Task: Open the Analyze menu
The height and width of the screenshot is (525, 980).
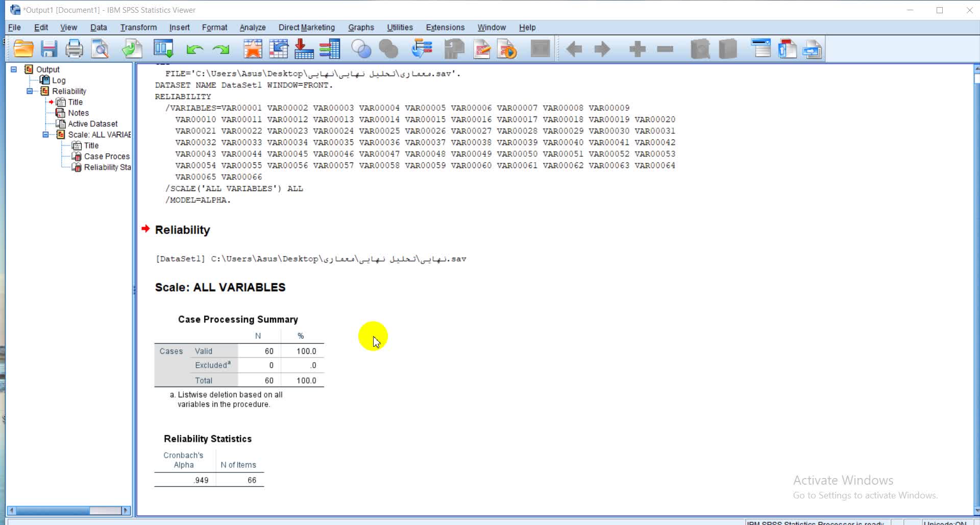Action: pyautogui.click(x=252, y=28)
